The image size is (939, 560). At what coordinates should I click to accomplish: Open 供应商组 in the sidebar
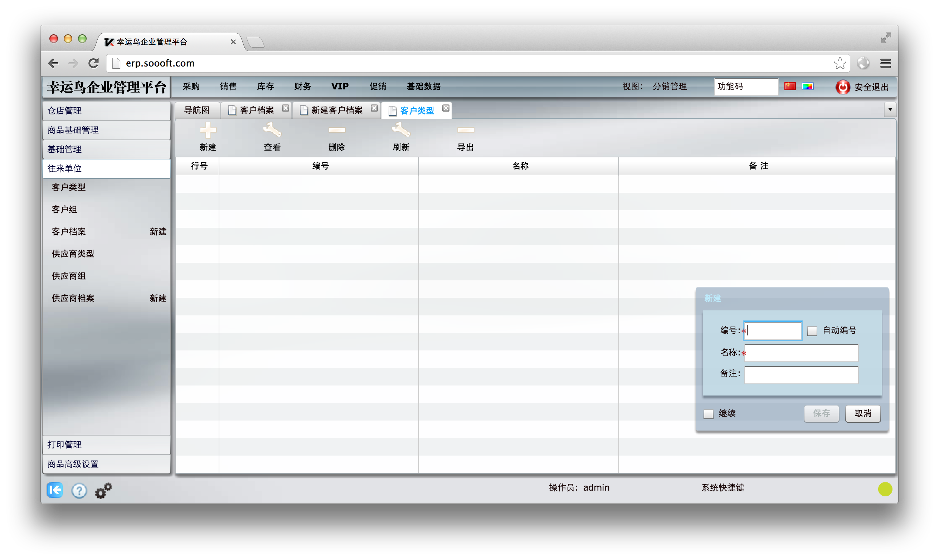[x=69, y=276]
